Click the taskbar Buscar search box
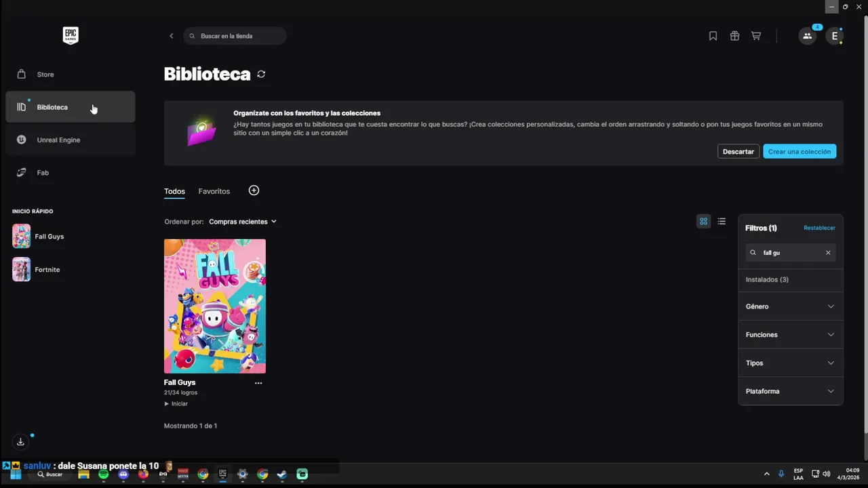This screenshot has height=488, width=868. pyautogui.click(x=50, y=474)
